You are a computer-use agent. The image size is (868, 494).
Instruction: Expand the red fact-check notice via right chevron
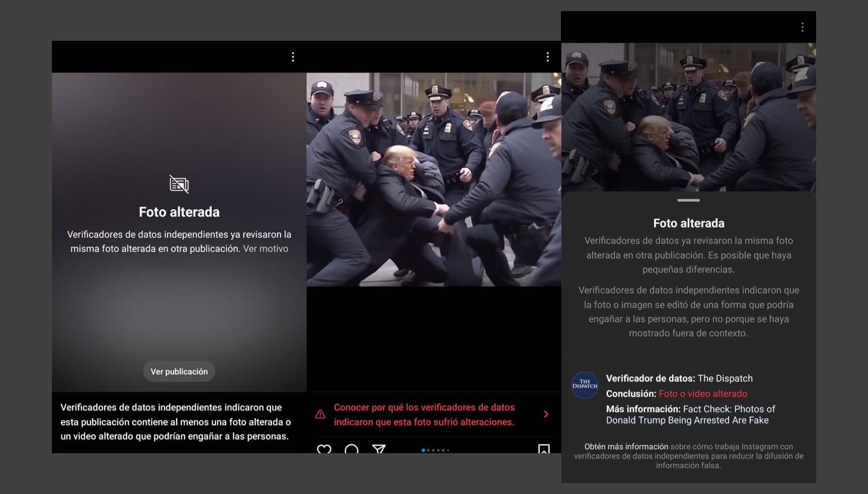coord(546,414)
